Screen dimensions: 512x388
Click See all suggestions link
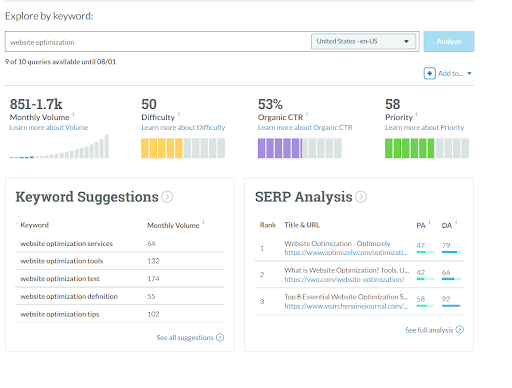point(185,338)
